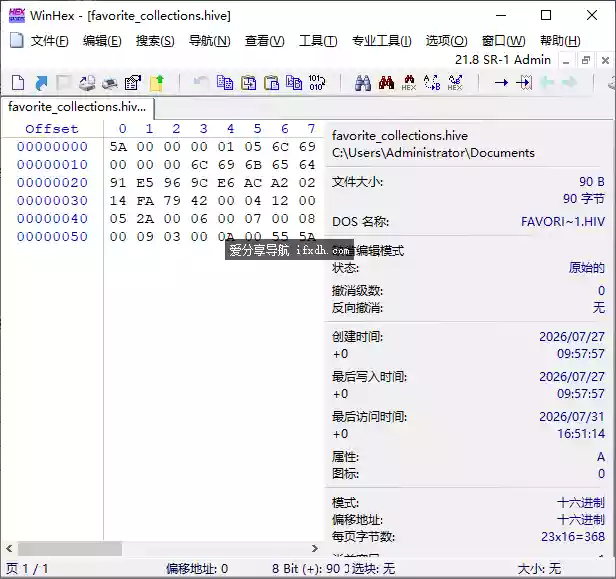Open the 导航(N) menu

209,41
